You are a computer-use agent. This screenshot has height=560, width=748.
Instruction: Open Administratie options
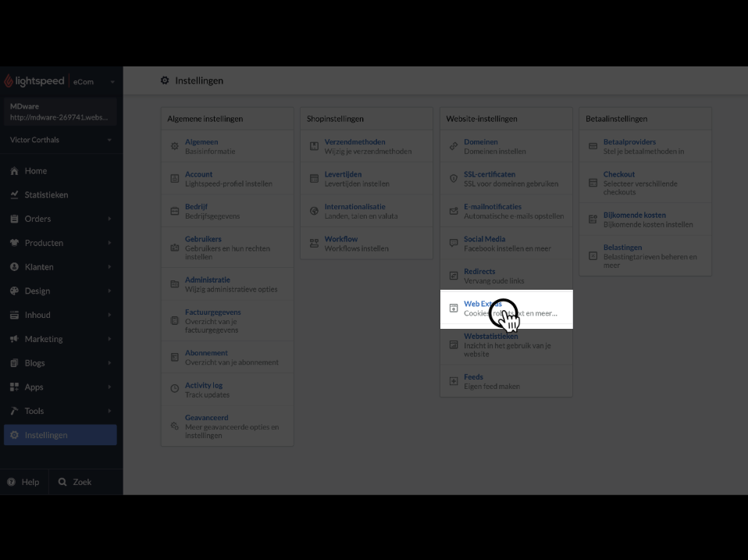208,280
